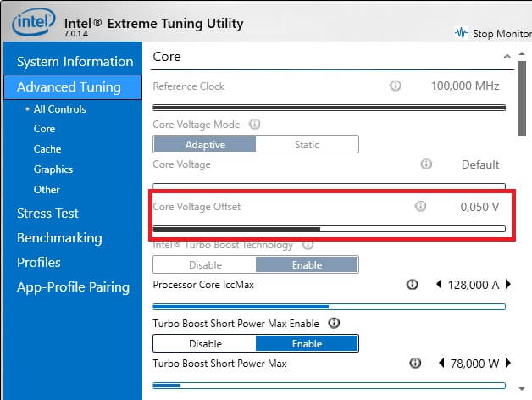Viewport: 532px width, 400px height.
Task: Collapse the Core section chevron
Action: [507, 57]
